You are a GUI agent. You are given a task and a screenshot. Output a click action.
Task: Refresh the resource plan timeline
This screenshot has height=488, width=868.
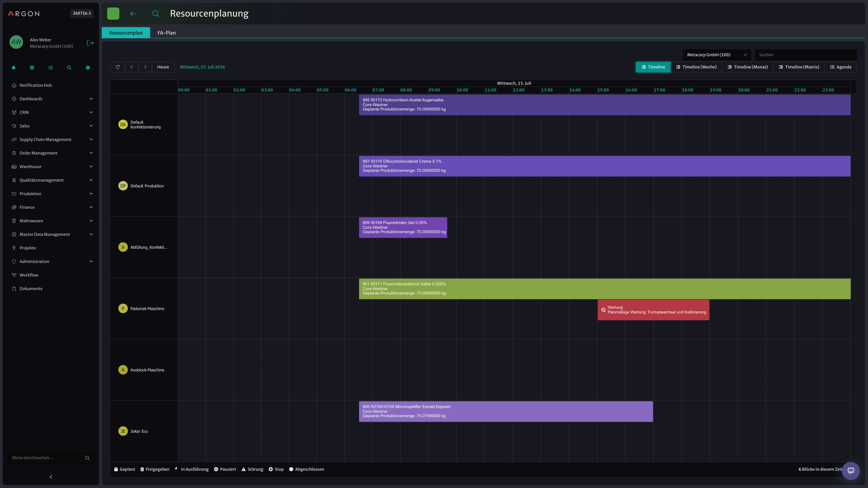118,67
